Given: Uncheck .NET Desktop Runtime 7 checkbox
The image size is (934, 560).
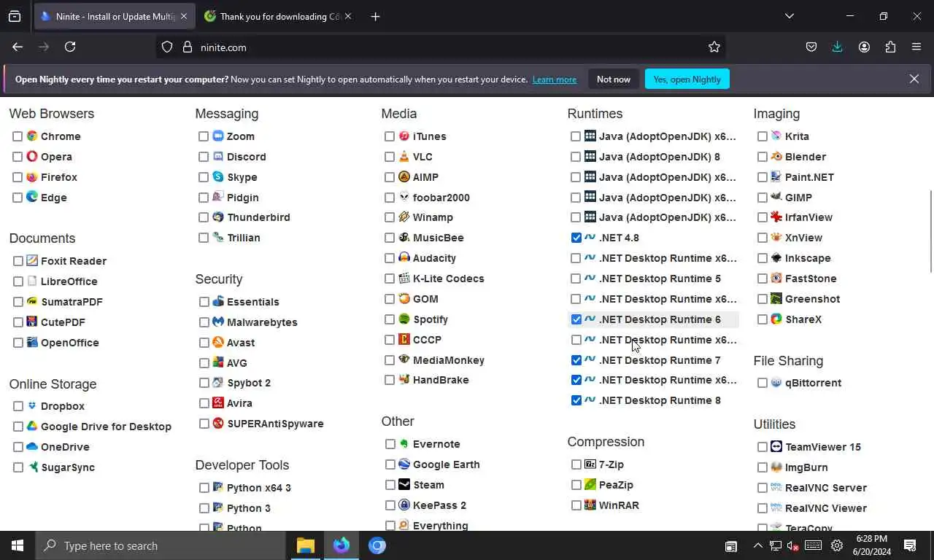Looking at the screenshot, I should click(576, 360).
